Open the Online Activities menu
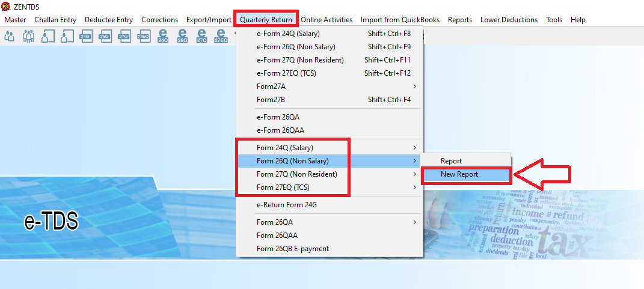This screenshot has width=644, height=289. (327, 20)
